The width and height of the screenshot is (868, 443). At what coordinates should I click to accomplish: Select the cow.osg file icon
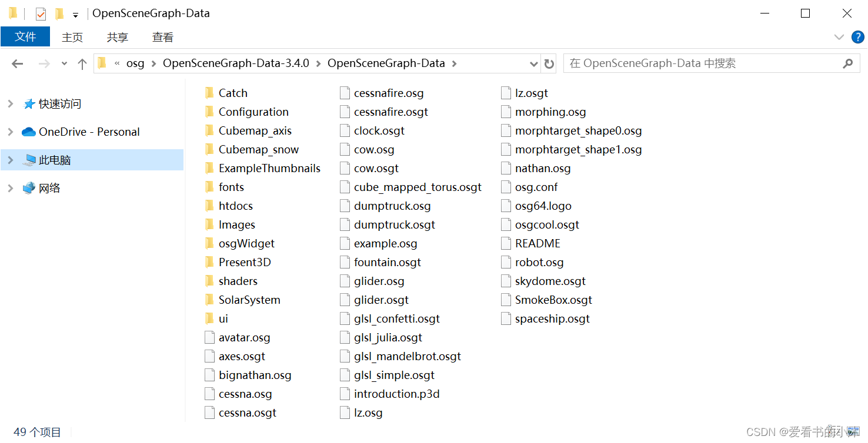tap(345, 149)
